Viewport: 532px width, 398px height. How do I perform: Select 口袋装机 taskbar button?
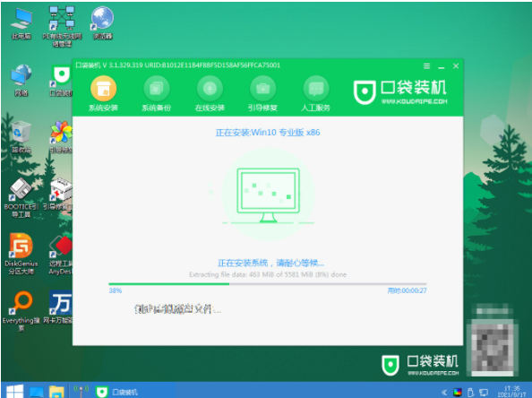pos(117,392)
